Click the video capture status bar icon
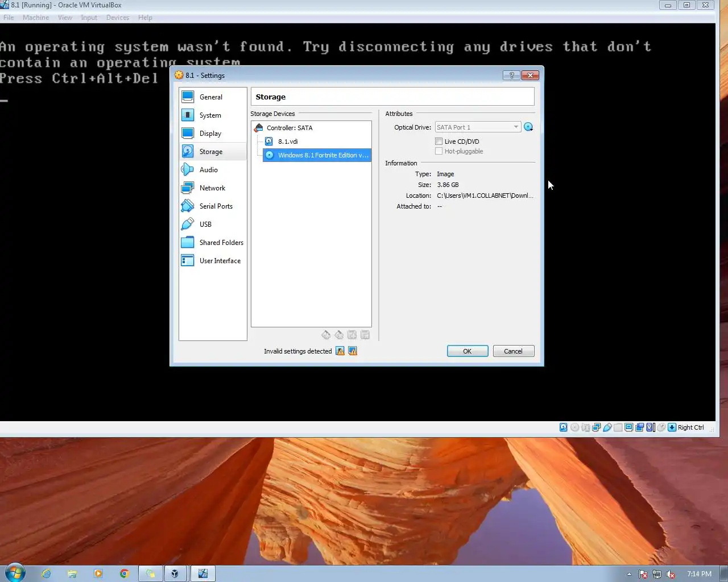 click(x=639, y=427)
